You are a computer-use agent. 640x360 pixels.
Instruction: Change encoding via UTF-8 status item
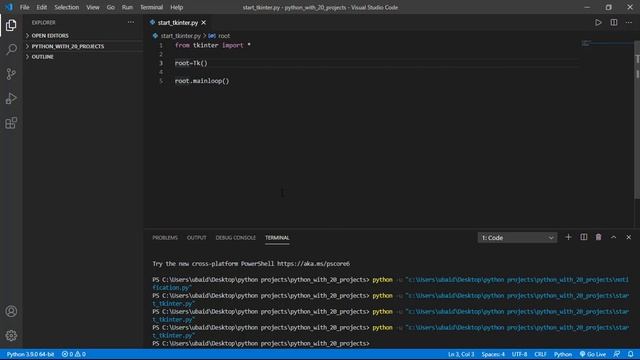519,354
